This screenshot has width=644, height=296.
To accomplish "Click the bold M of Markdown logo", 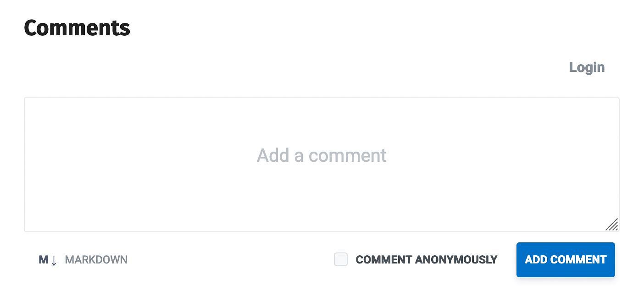I will point(44,260).
